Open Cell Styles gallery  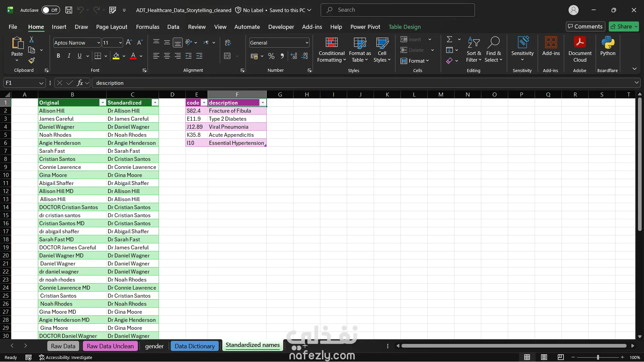[x=382, y=50]
